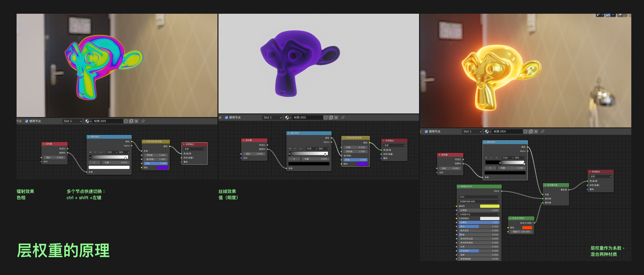Collapse the 原理化BSDF node
Viewport: 644px width, 275px height.
[459, 186]
